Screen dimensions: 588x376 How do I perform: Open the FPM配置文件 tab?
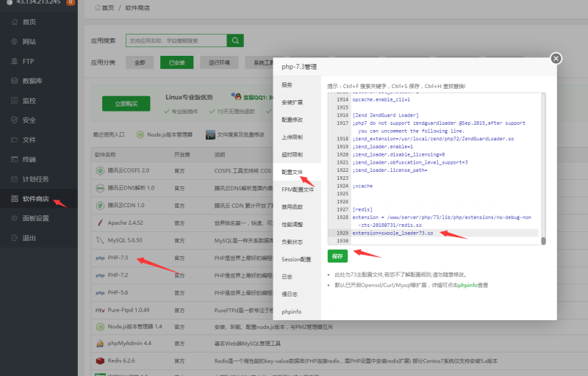click(297, 189)
